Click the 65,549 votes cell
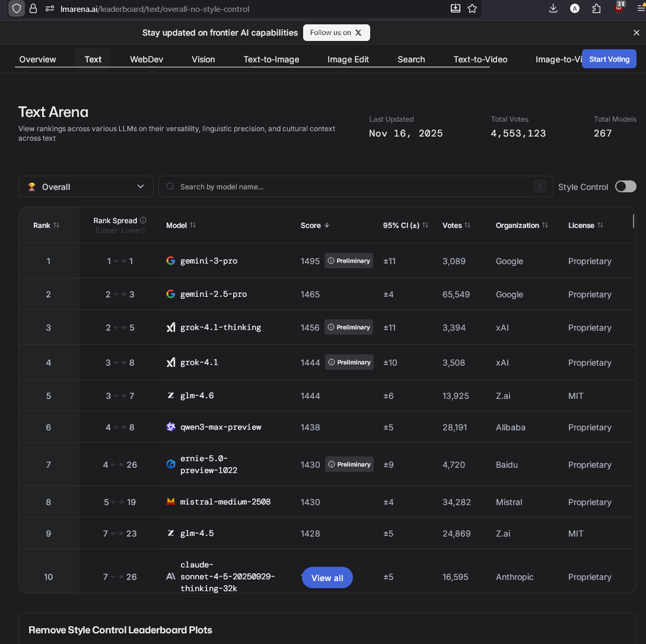The width and height of the screenshot is (646, 644). point(456,294)
